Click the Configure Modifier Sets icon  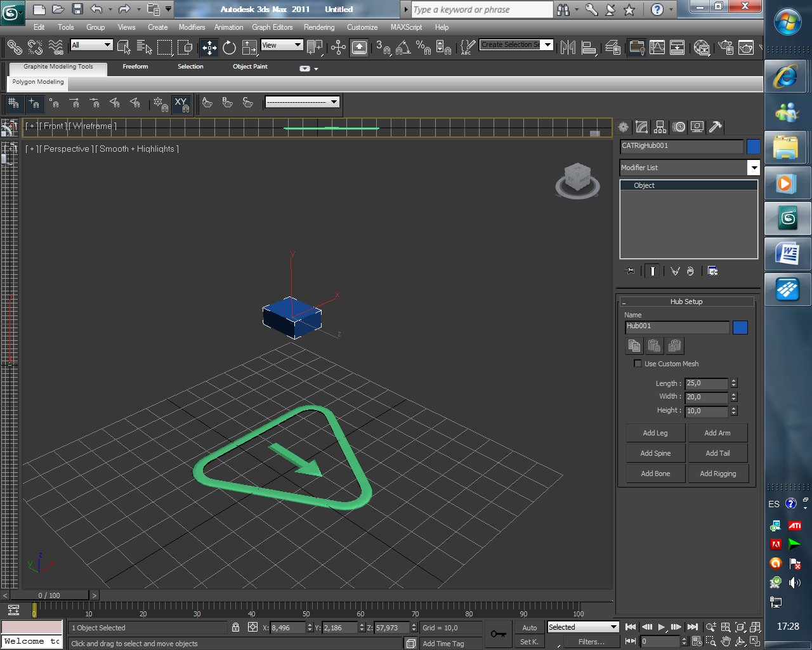point(713,271)
